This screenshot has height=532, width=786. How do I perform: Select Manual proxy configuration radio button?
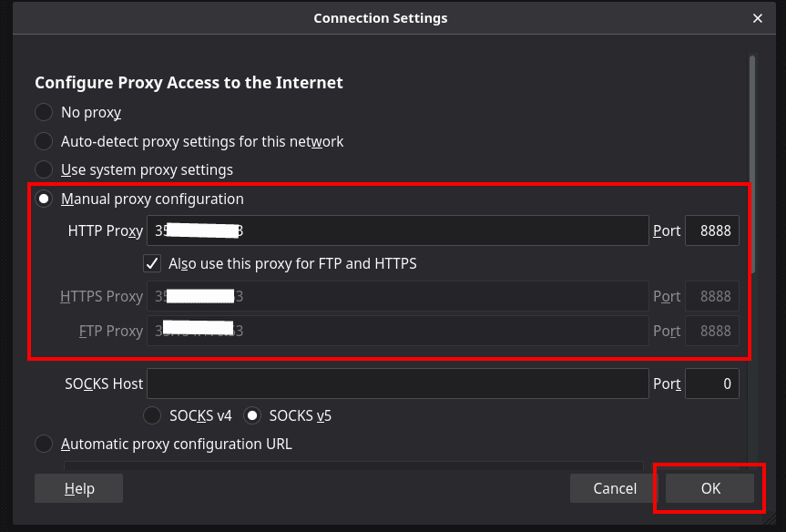pos(44,199)
